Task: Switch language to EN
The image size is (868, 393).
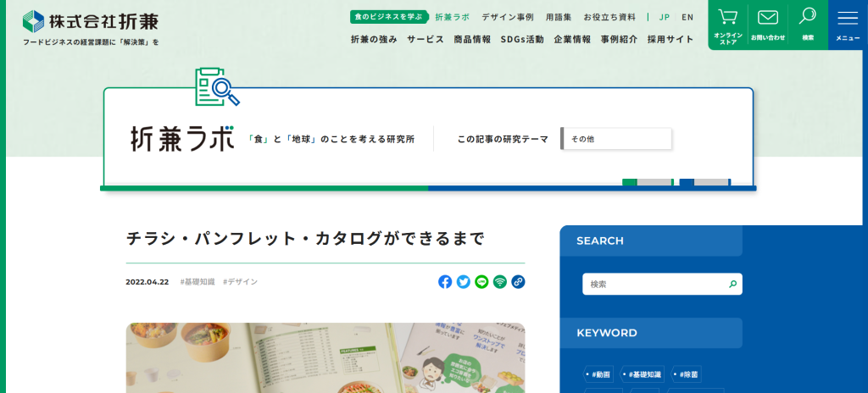Action: 687,17
